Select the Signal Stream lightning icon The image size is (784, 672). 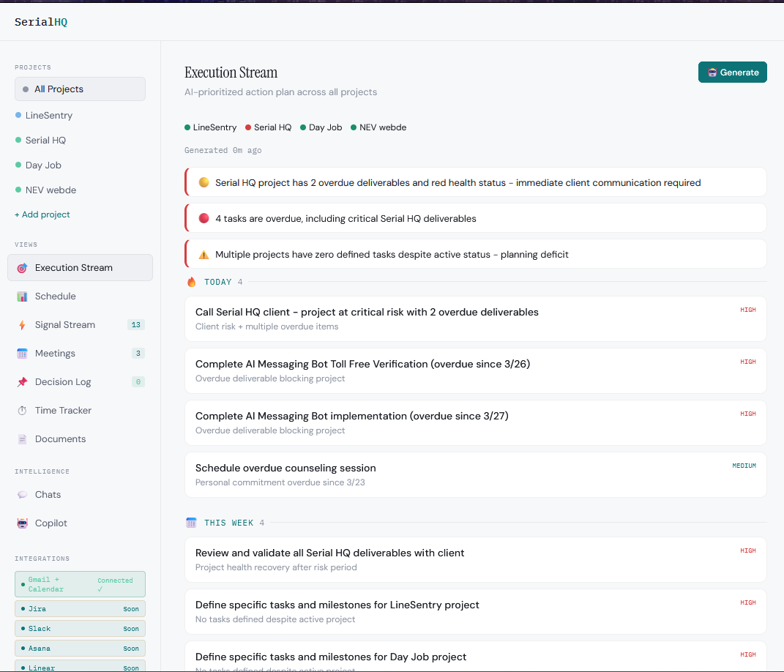(23, 324)
